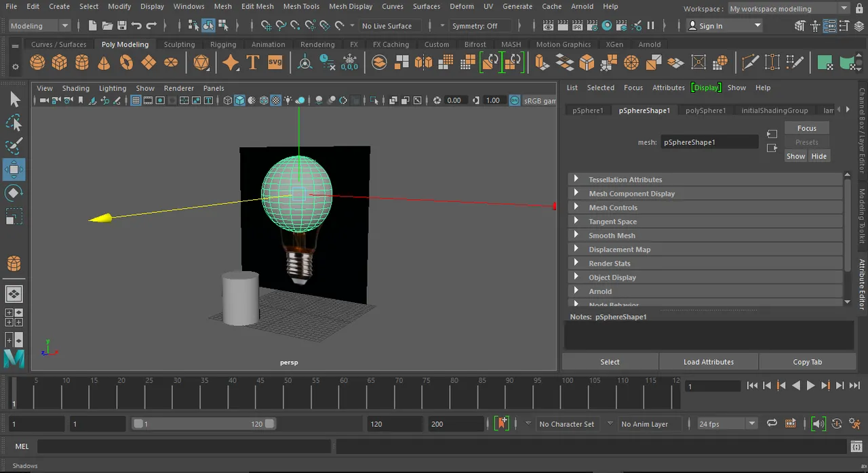Viewport: 868px width, 473px height.
Task: Activate the Lasso select tool
Action: coord(14,123)
